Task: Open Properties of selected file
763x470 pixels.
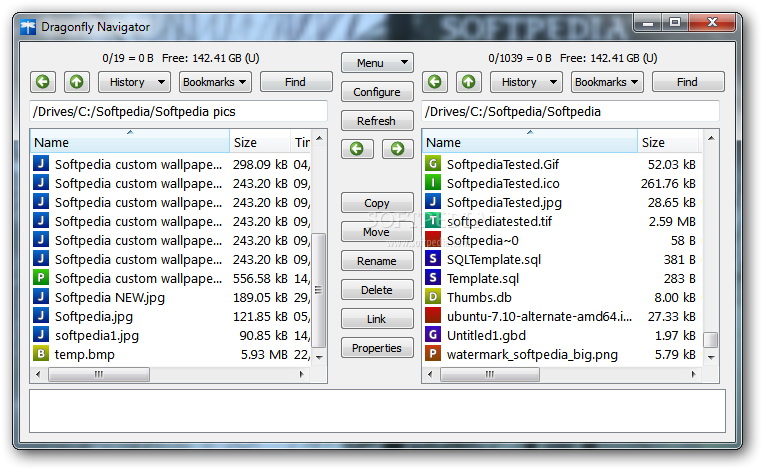Action: (x=377, y=347)
